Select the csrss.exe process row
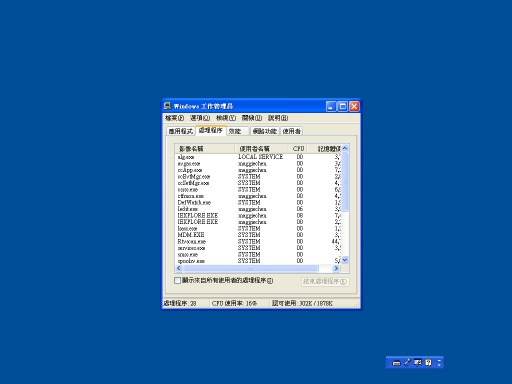 pyautogui.click(x=258, y=190)
